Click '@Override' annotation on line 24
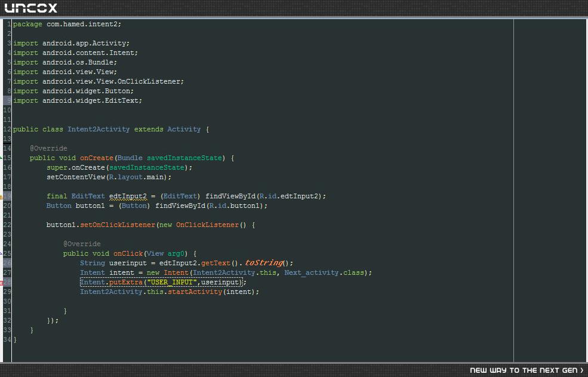Viewport: 588px width, 377px height. [x=82, y=244]
